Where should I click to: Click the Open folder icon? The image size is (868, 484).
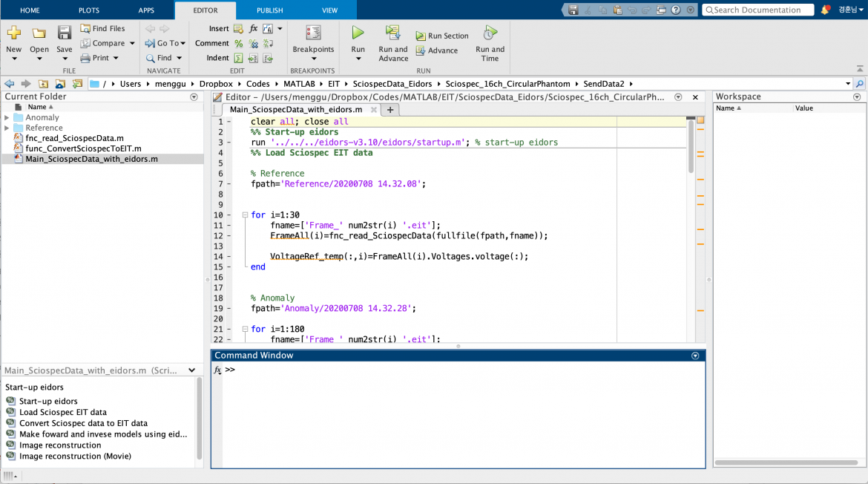39,33
